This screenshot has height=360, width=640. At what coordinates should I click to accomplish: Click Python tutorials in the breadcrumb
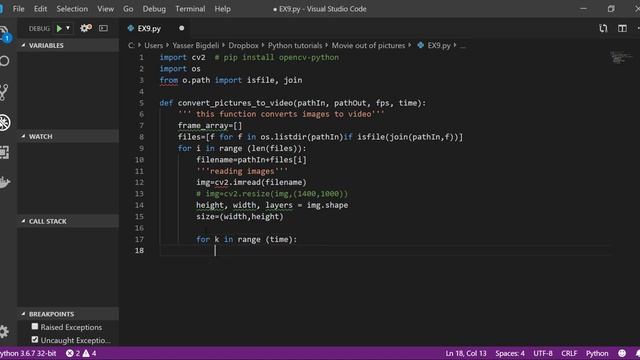(295, 45)
